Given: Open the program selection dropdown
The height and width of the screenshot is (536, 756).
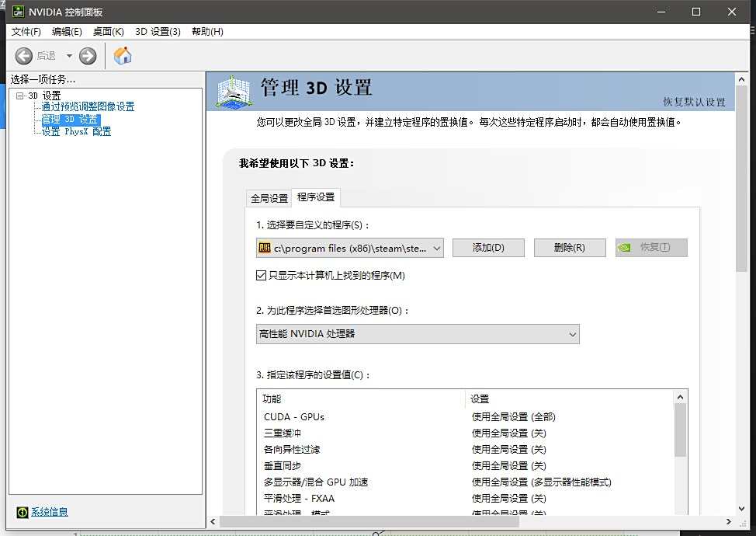Looking at the screenshot, I should [349, 248].
